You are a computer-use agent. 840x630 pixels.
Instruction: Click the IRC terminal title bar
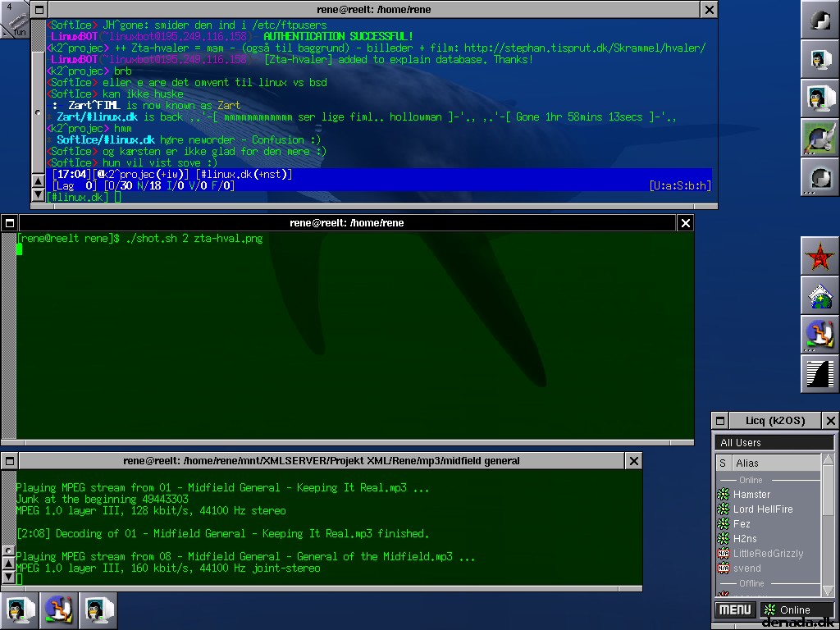tap(373, 10)
